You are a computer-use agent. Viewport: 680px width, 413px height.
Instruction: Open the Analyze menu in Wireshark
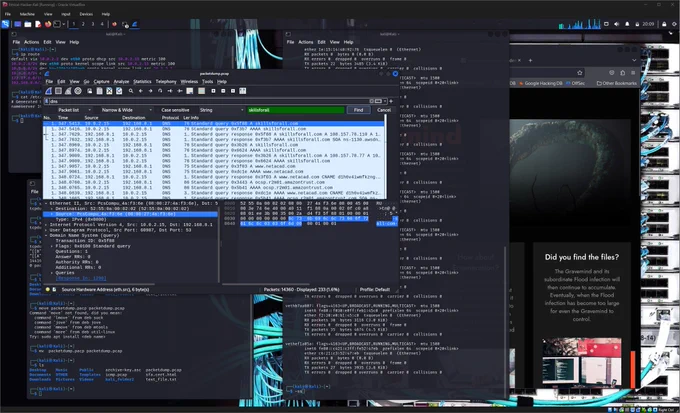click(x=121, y=81)
